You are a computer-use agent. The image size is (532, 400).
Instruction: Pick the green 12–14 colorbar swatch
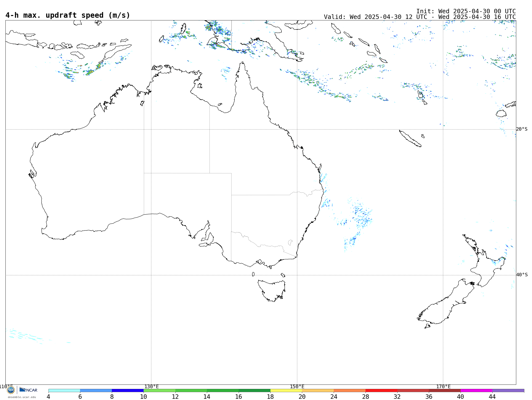[191, 391]
